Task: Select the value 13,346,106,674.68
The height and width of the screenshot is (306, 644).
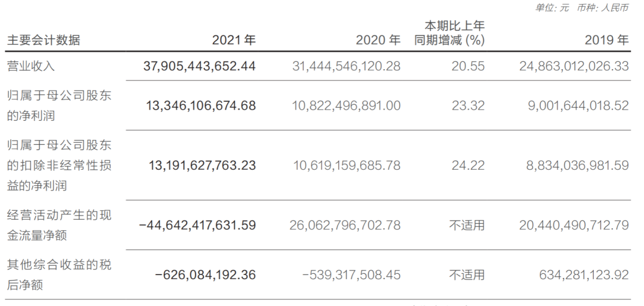Action: pyautogui.click(x=201, y=106)
